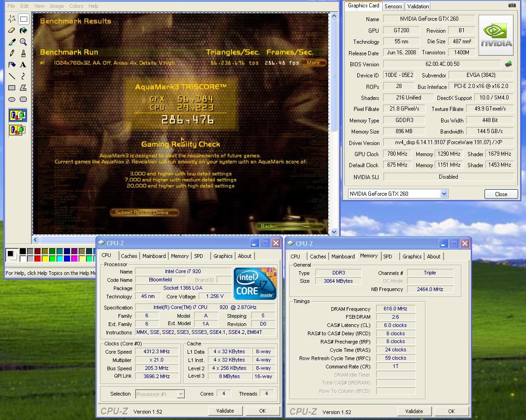Pick the yellow color swatch in Paint palette
526x420 pixels.
tap(45, 258)
